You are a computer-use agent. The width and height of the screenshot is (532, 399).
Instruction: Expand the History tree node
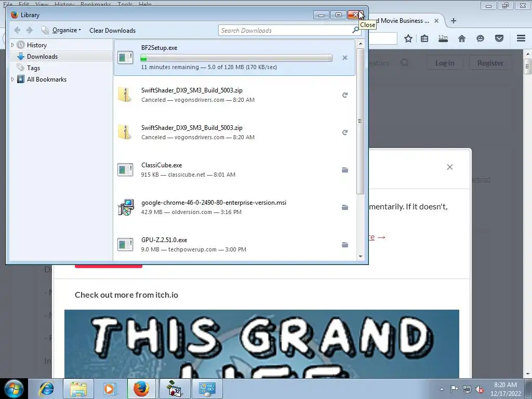tap(12, 45)
